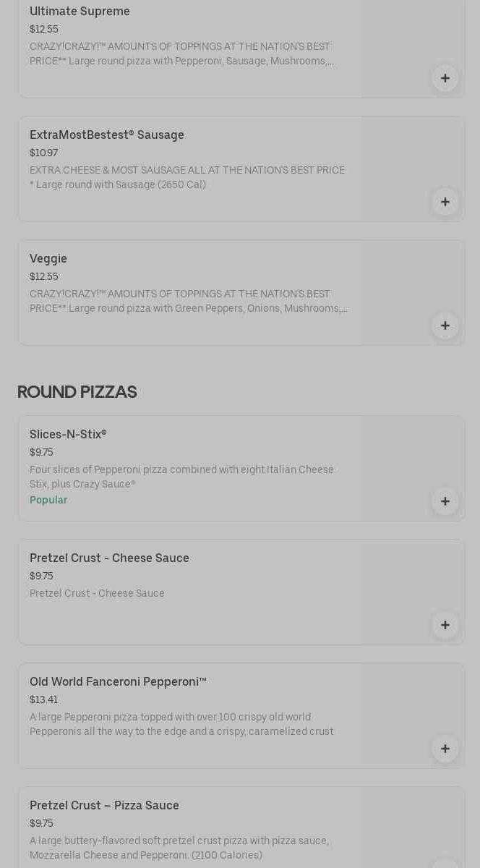Add Old World Fanceroni Pepperoni to cart
Screen dimensions: 480x868
pos(445,749)
